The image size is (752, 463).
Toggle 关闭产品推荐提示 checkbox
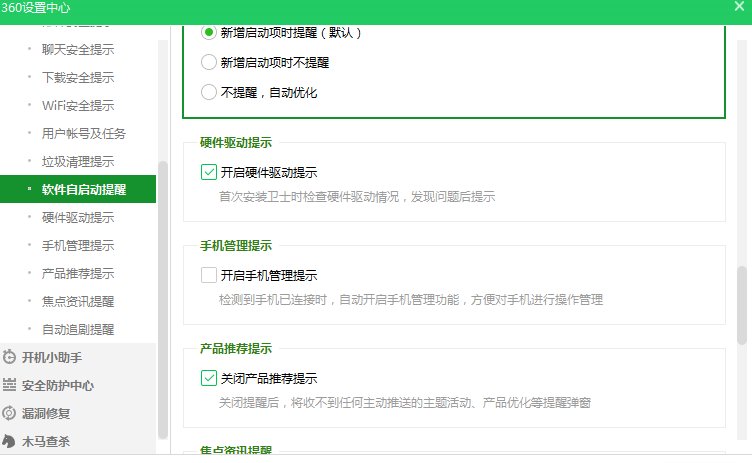(x=209, y=378)
